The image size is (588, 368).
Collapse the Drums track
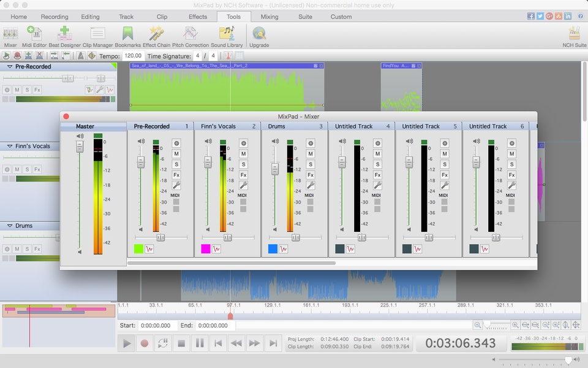click(x=10, y=226)
